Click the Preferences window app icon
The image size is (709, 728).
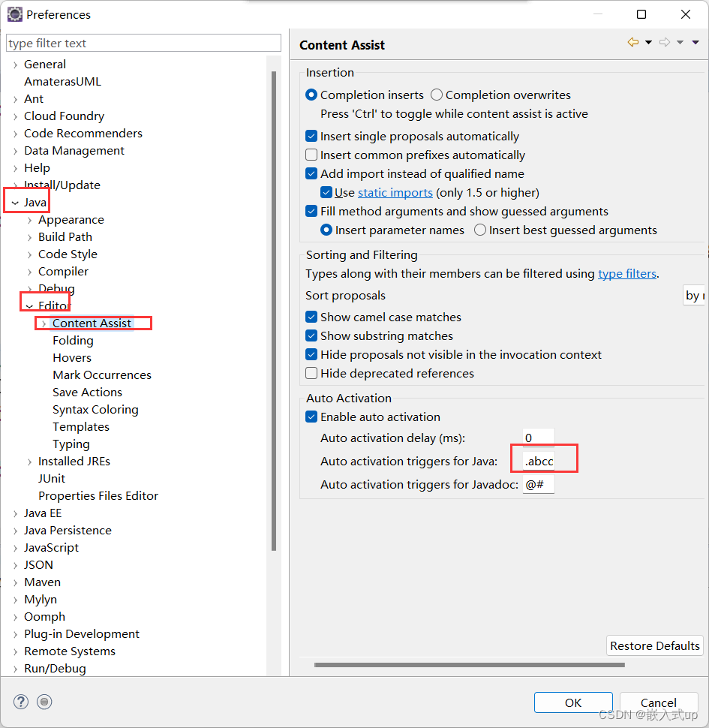point(15,14)
